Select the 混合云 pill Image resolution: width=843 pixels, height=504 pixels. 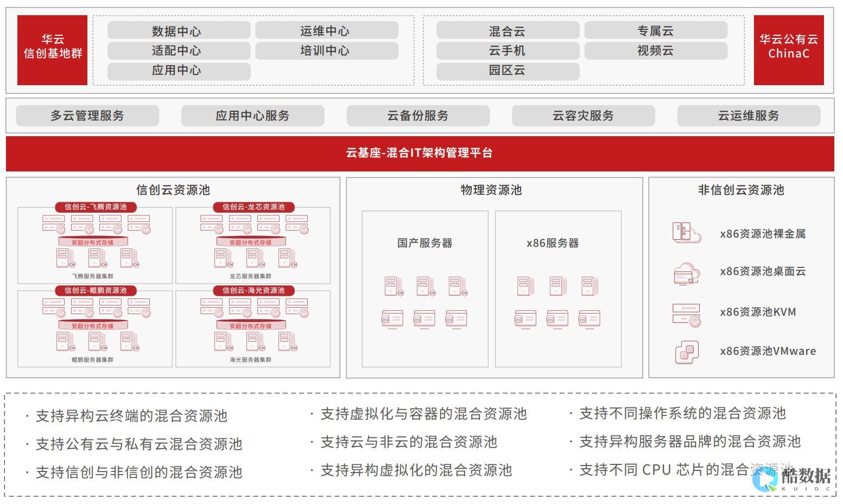508,31
